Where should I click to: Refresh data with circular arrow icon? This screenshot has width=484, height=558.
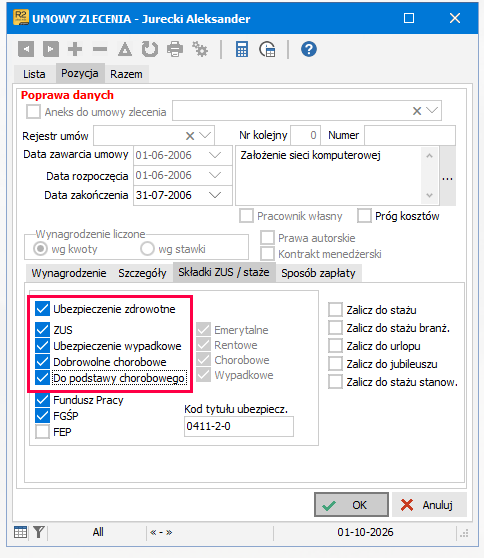point(150,49)
